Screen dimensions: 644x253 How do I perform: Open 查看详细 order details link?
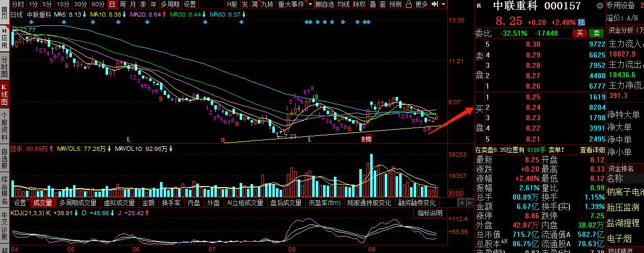click(x=592, y=150)
